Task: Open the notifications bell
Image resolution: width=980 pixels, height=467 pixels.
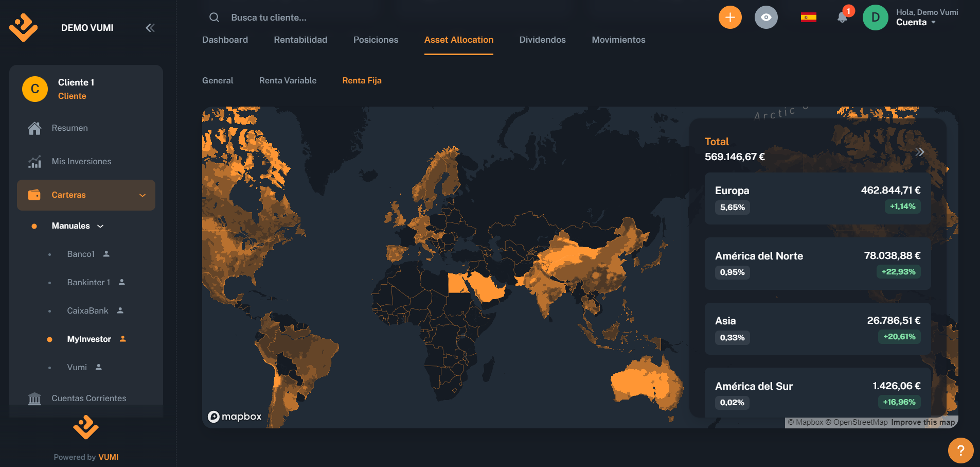Action: click(x=842, y=18)
